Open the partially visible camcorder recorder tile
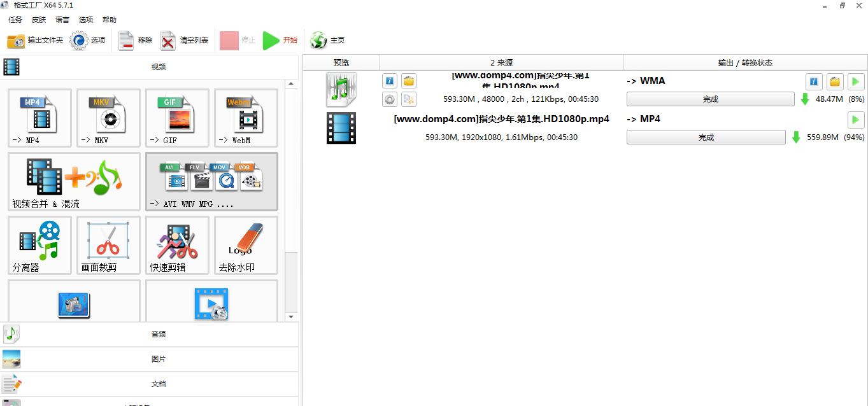The image size is (868, 406). point(74,301)
